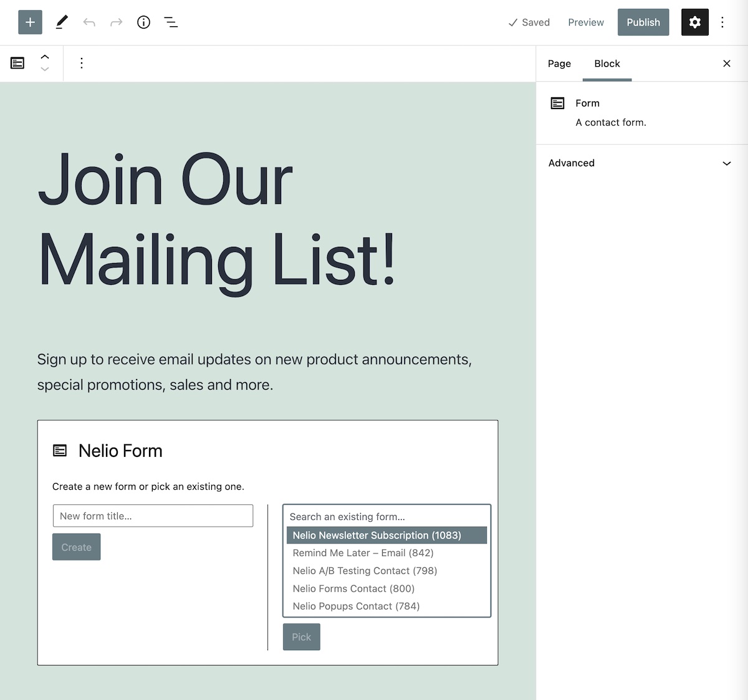Move block up with the arrow
This screenshot has width=748, height=700.
(x=45, y=57)
